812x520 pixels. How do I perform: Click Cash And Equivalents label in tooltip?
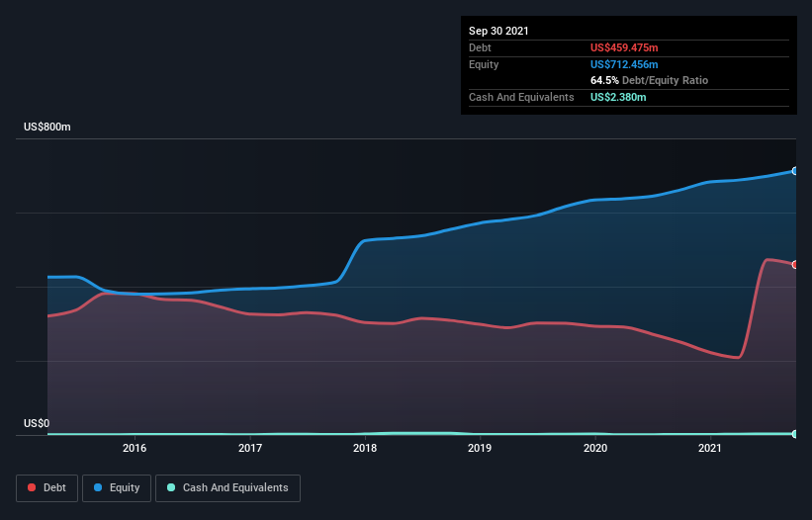[521, 97]
